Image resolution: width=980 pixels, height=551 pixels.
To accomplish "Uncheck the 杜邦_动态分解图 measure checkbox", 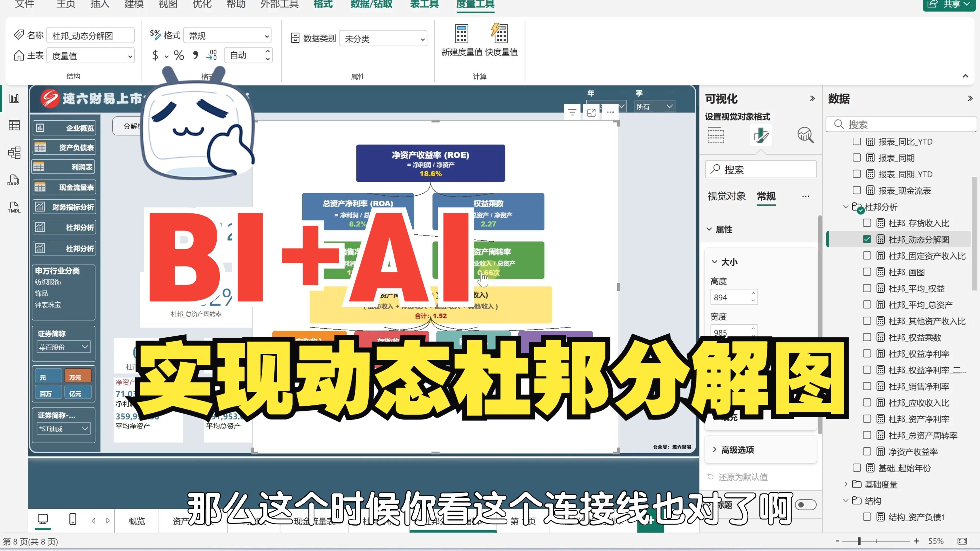I will [x=867, y=239].
